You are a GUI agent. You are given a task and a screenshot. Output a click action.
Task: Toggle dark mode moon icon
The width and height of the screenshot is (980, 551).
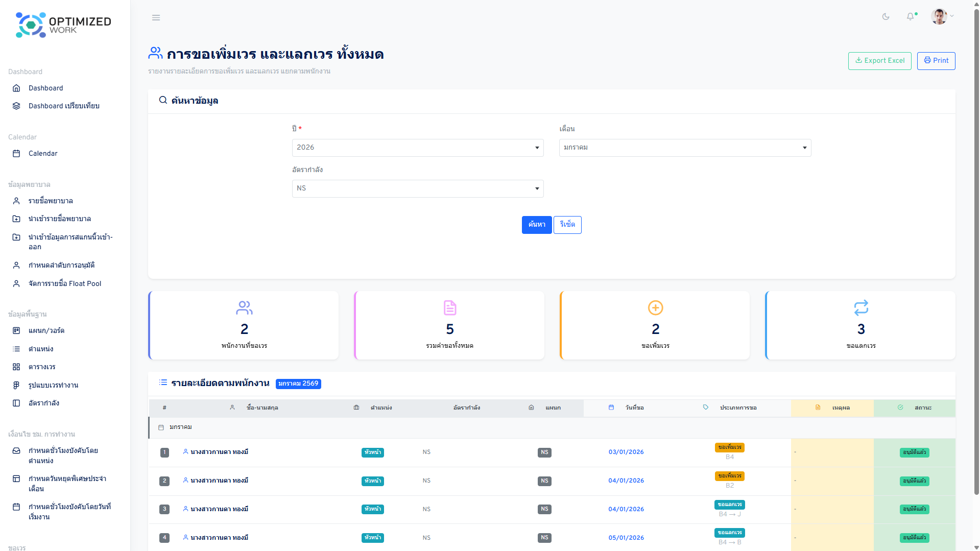(x=886, y=17)
